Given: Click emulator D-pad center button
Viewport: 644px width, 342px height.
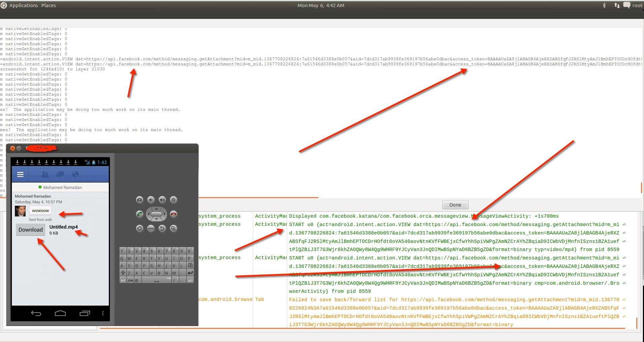Looking at the screenshot, I should click(x=157, y=214).
